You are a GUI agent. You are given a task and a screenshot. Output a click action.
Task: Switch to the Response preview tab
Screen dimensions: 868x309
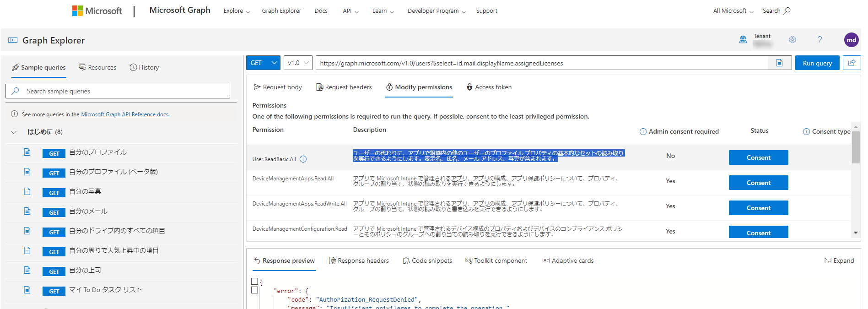284,260
